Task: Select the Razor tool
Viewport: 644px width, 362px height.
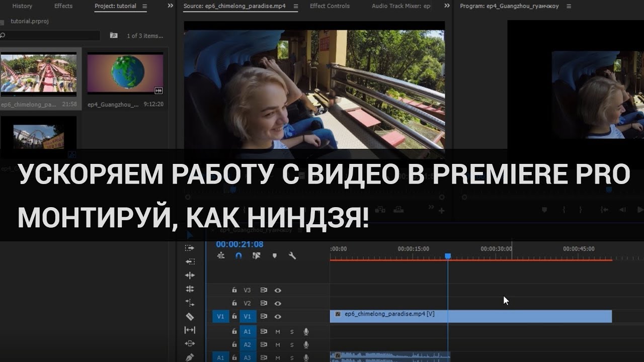Action: click(190, 316)
